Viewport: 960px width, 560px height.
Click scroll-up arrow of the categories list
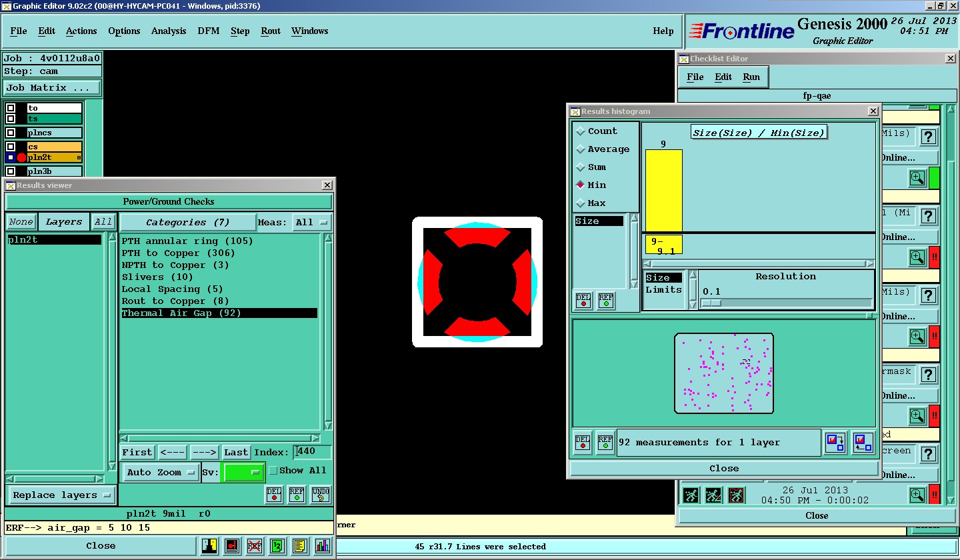[x=328, y=237]
